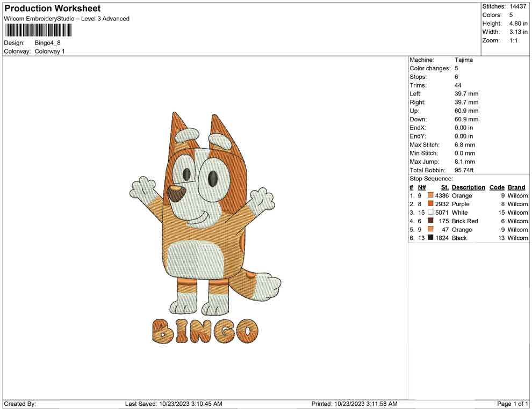Click the stitches count '14437'
Viewport: 532px width, 409px height.
pyautogui.click(x=517, y=6)
